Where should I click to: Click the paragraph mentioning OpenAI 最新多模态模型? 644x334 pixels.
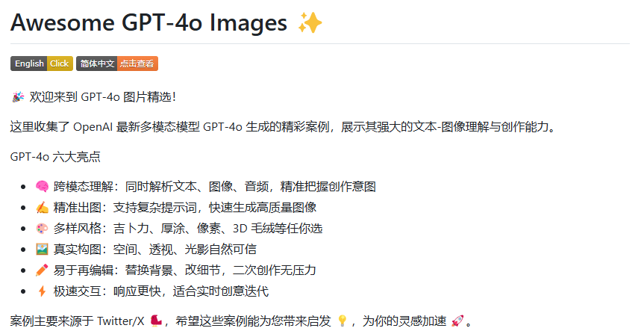(x=284, y=127)
